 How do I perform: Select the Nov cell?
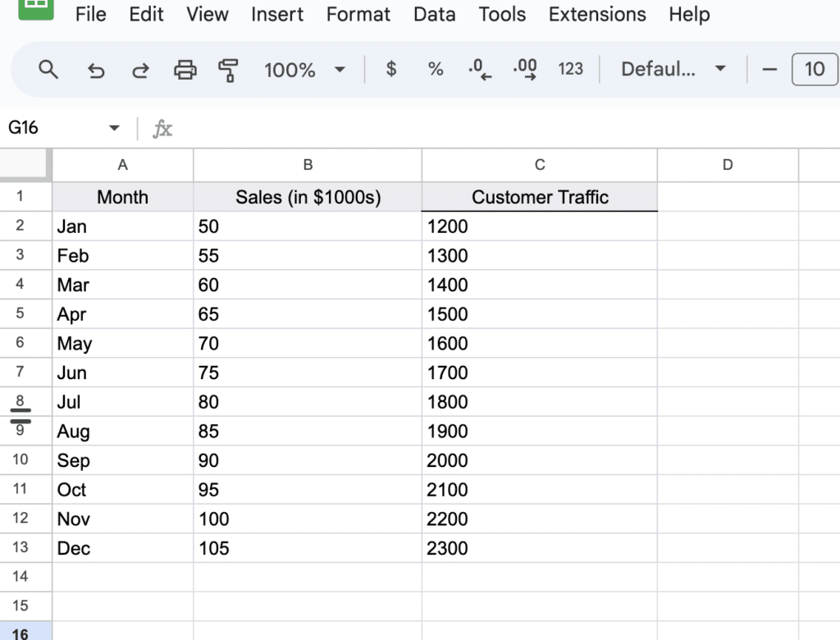(123, 519)
